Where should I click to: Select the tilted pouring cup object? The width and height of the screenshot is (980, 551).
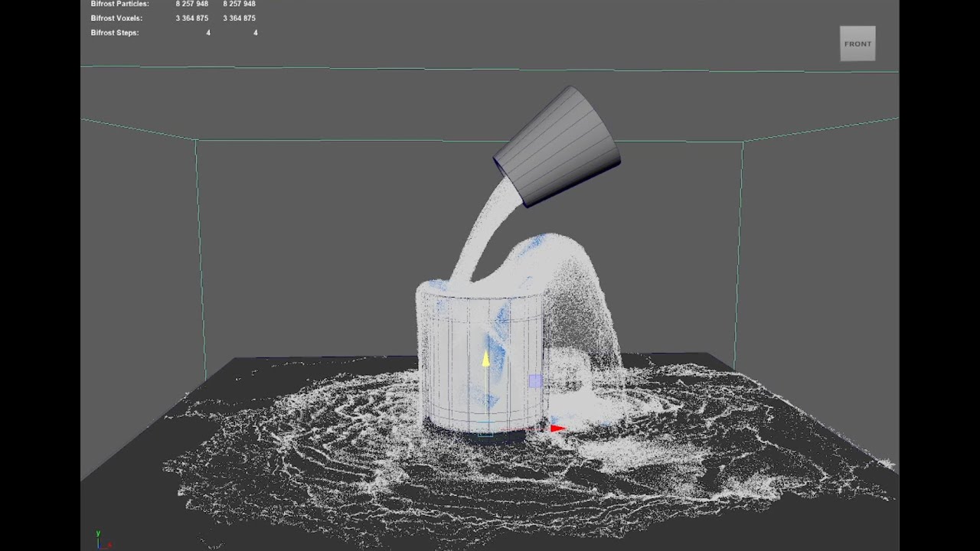tap(557, 147)
